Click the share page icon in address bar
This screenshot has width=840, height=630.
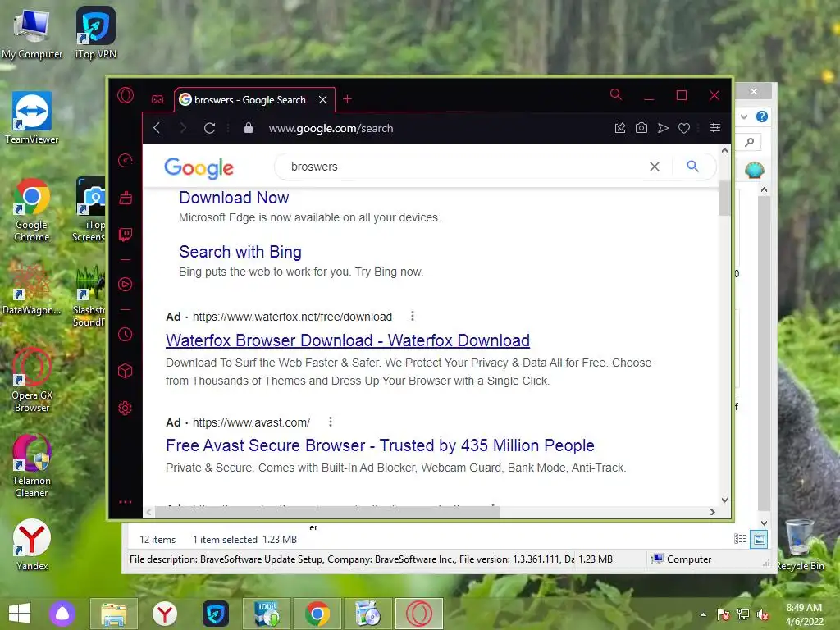620,128
